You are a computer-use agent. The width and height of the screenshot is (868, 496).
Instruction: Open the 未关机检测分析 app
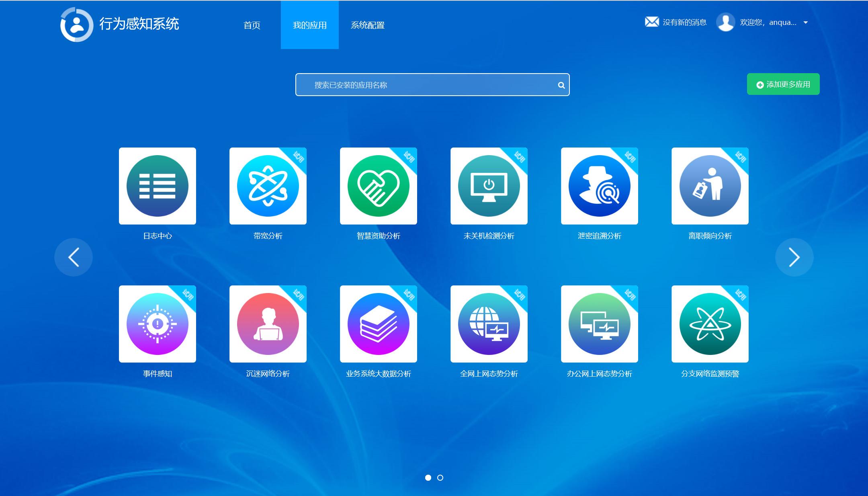point(489,186)
